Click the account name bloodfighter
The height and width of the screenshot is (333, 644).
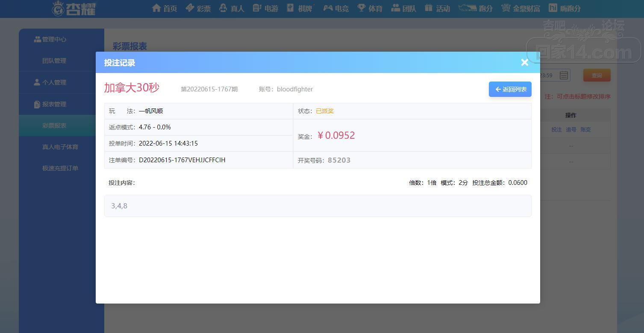(295, 89)
